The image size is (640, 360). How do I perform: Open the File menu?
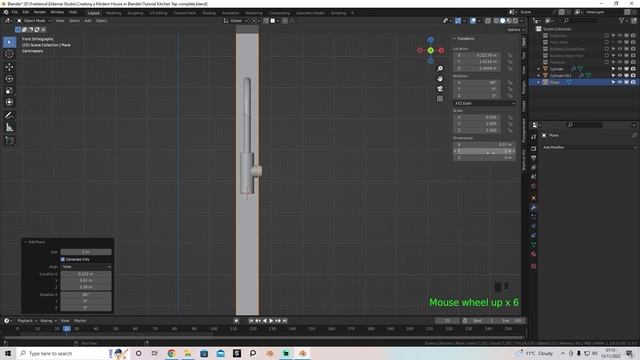tap(15, 12)
